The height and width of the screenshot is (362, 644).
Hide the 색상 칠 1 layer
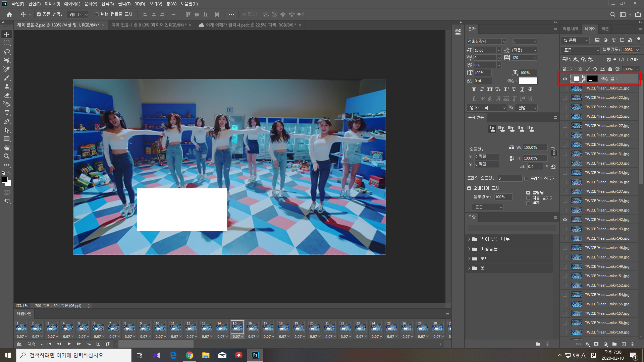pos(565,79)
